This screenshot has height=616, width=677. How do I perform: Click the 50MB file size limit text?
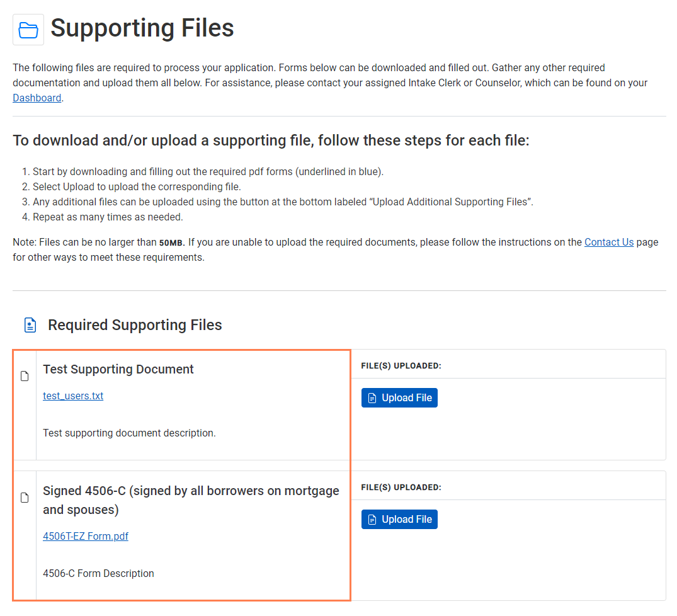click(172, 242)
